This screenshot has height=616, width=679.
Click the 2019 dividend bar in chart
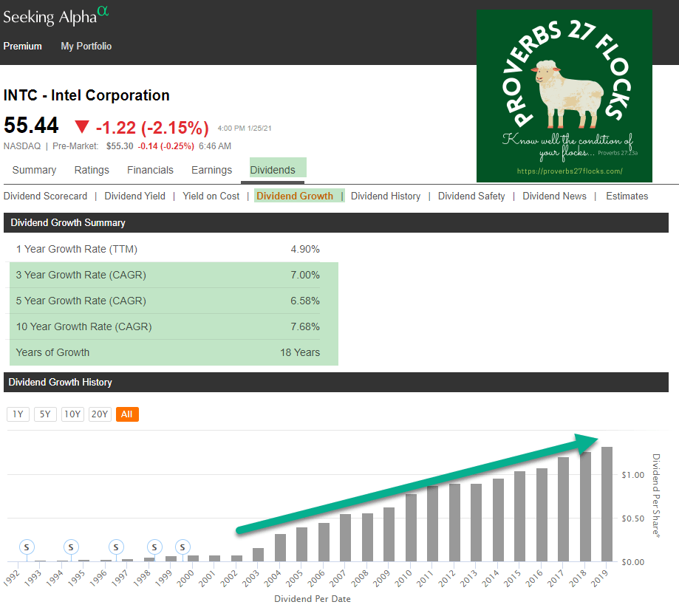coord(607,504)
